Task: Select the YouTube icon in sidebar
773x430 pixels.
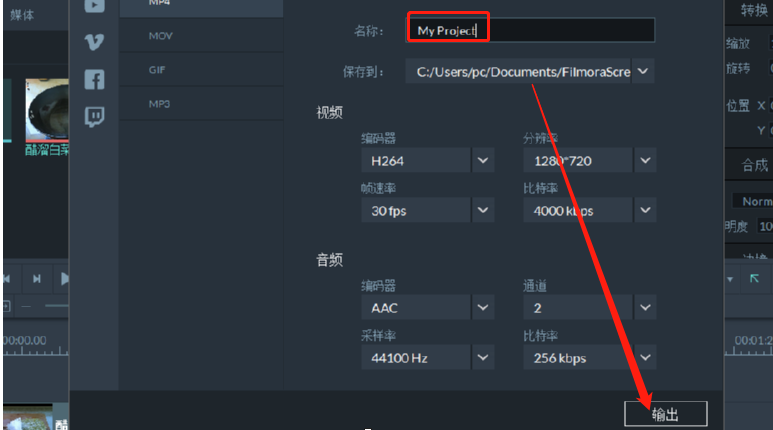Action: [x=94, y=6]
